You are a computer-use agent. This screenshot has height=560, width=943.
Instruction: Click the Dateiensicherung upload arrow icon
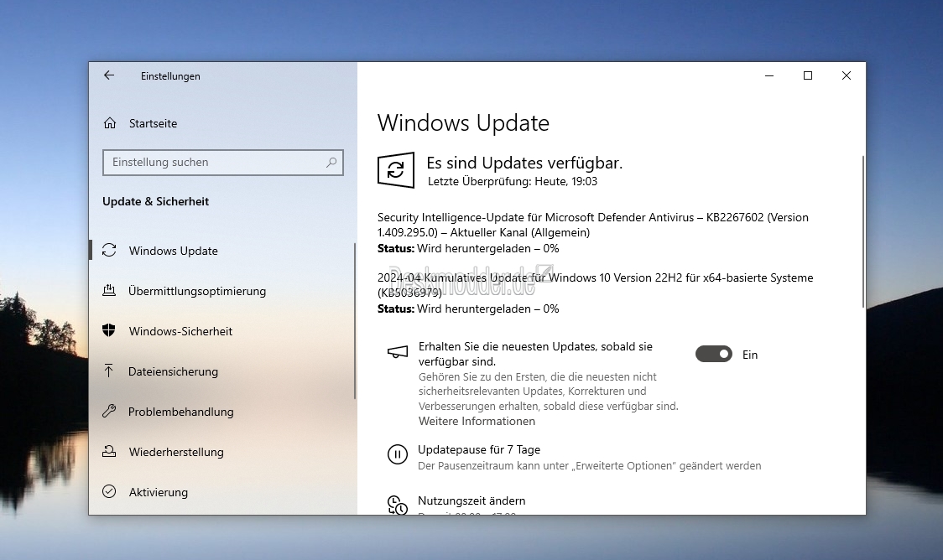click(x=109, y=371)
